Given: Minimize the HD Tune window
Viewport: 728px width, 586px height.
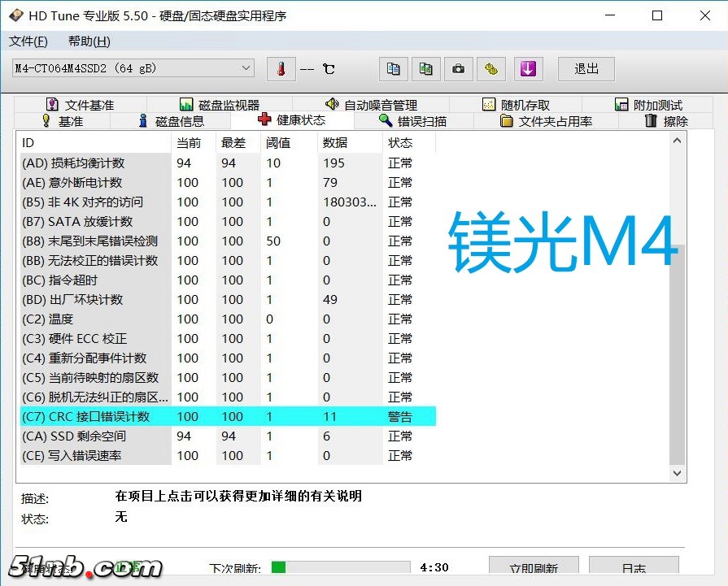Looking at the screenshot, I should pos(610,15).
